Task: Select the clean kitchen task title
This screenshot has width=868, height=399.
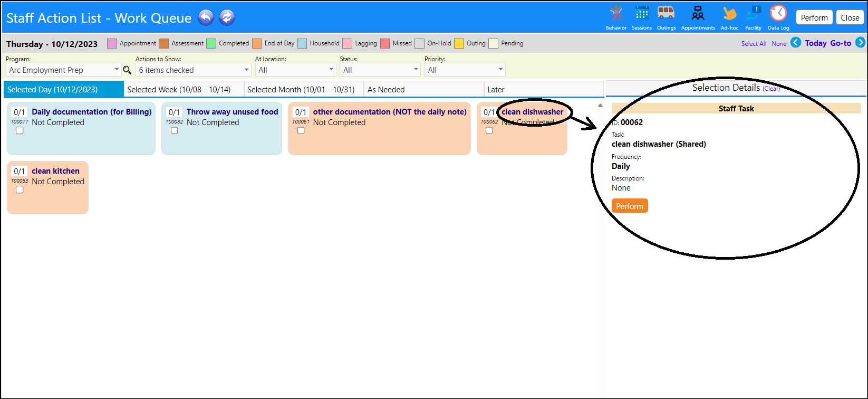Action: click(x=55, y=171)
